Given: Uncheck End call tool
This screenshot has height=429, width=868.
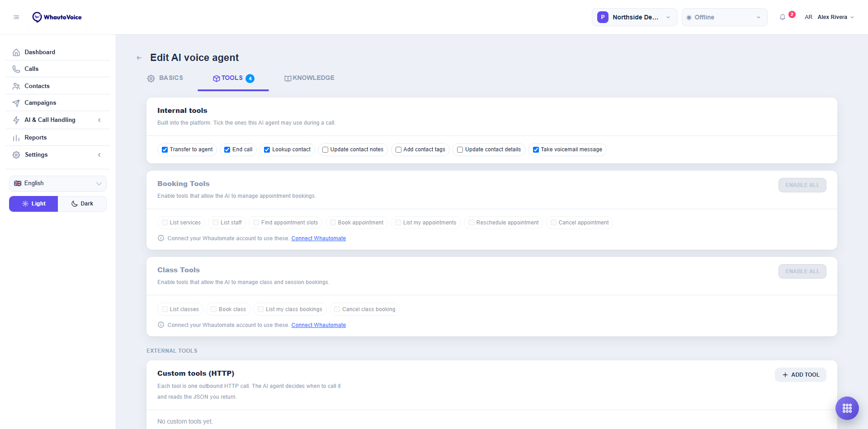Looking at the screenshot, I should pyautogui.click(x=227, y=149).
